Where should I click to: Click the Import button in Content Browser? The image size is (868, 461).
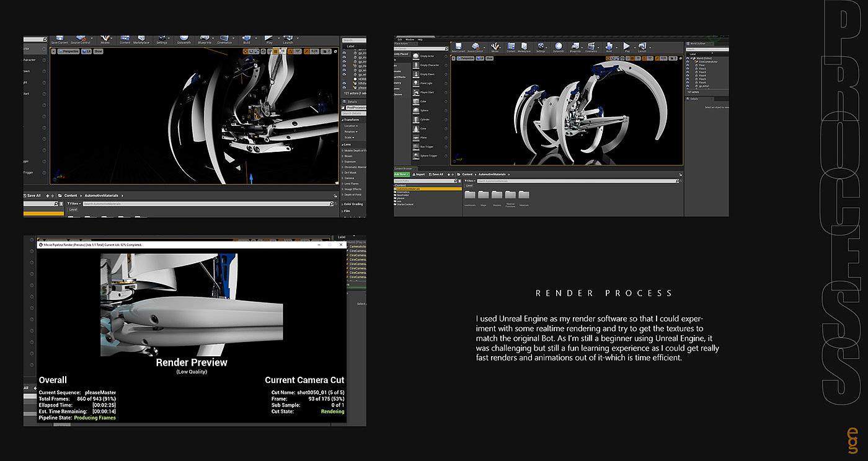tap(420, 174)
